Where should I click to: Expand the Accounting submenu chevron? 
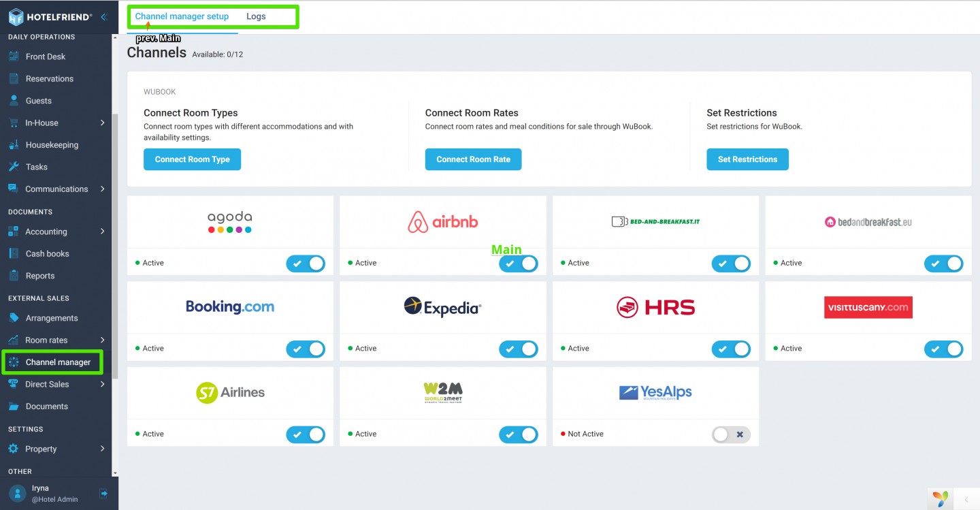tap(102, 232)
